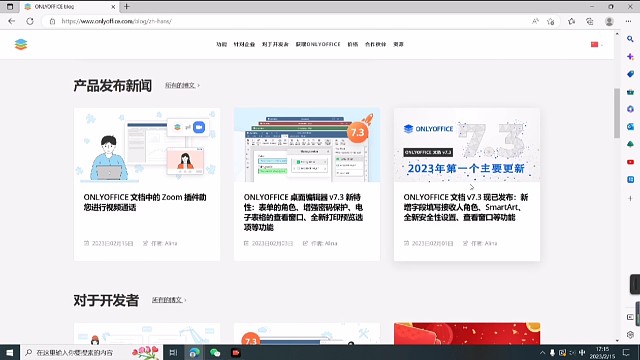The image size is (640, 360).
Task: Open Edge sidebar settings gear
Action: coord(630,335)
